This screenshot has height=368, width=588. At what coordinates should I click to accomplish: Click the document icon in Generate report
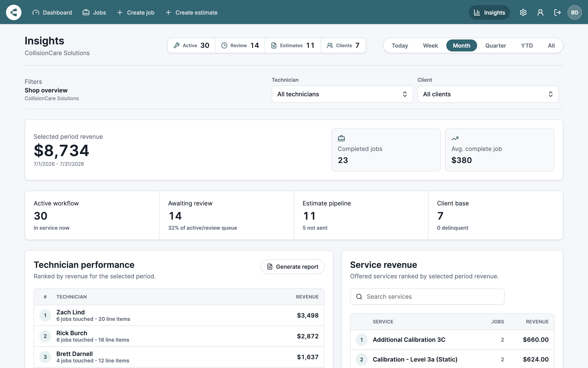click(270, 267)
